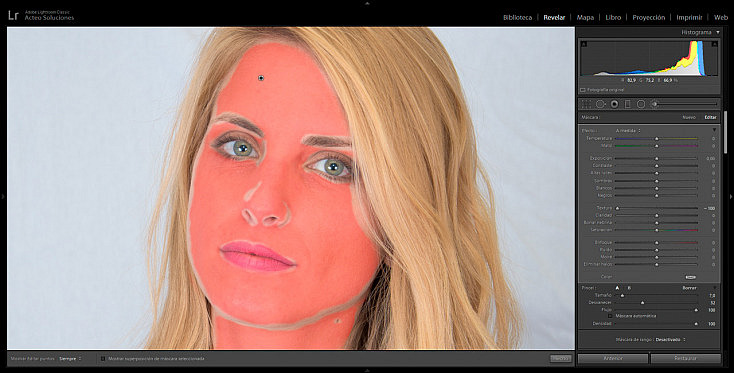Show the hidden left panel arrow

(x=3, y=197)
